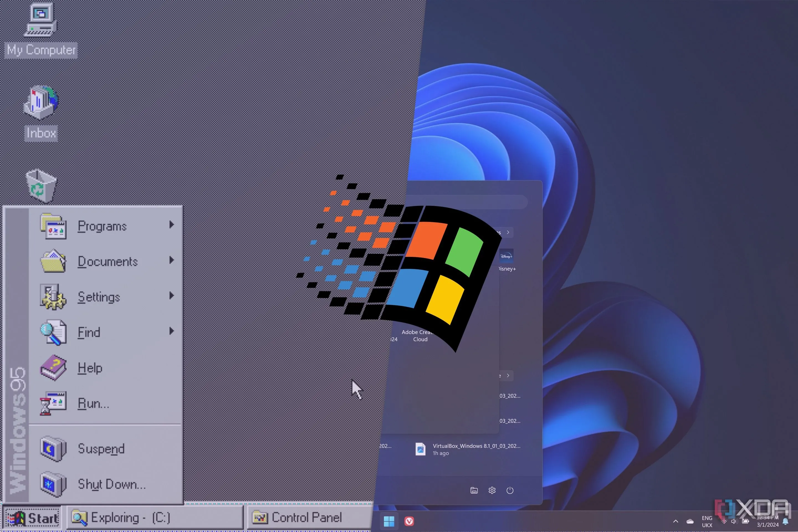Open Vivaldi browser from the Windows 11 taskbar
Image resolution: width=798 pixels, height=532 pixels.
[409, 521]
